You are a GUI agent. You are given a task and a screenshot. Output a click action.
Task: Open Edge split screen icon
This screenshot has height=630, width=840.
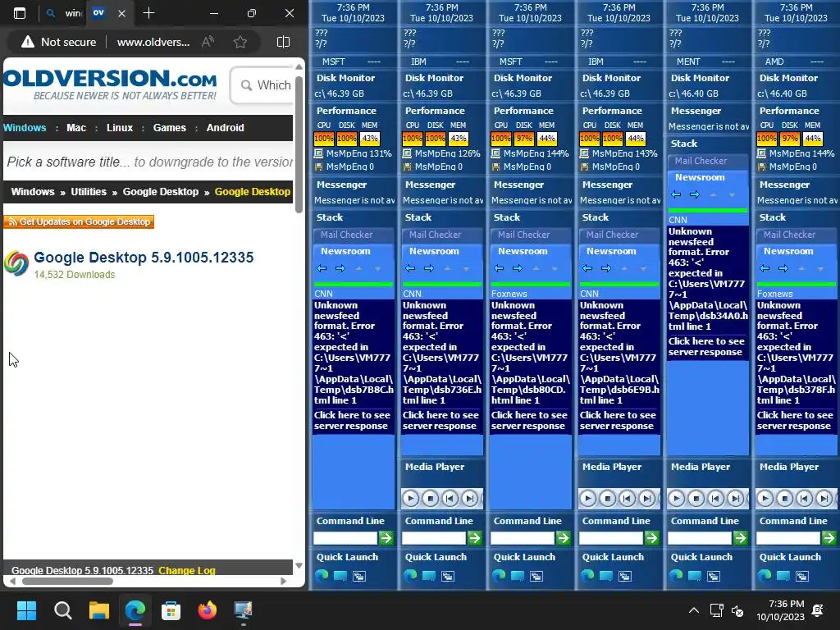point(283,42)
